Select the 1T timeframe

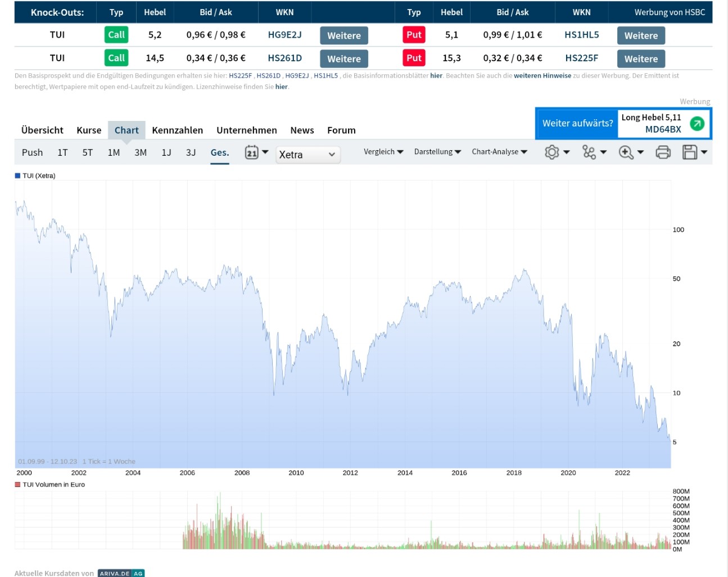pyautogui.click(x=62, y=152)
